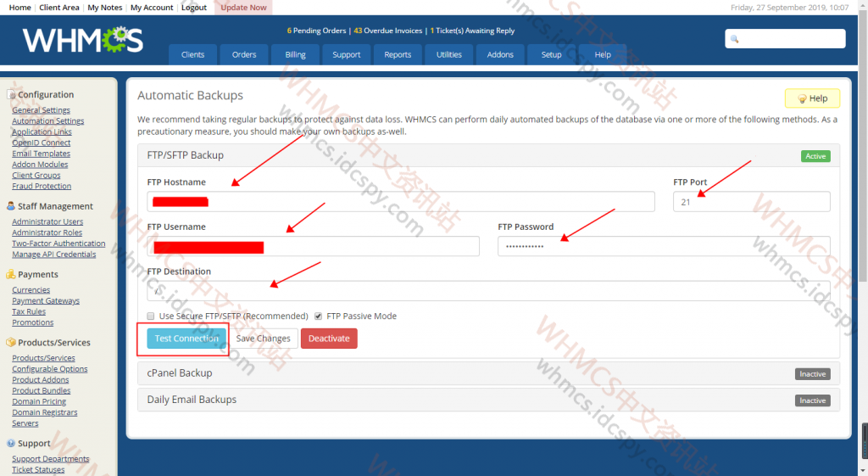The width and height of the screenshot is (868, 476).
Task: Click the Configuration section icon
Action: pos(11,95)
